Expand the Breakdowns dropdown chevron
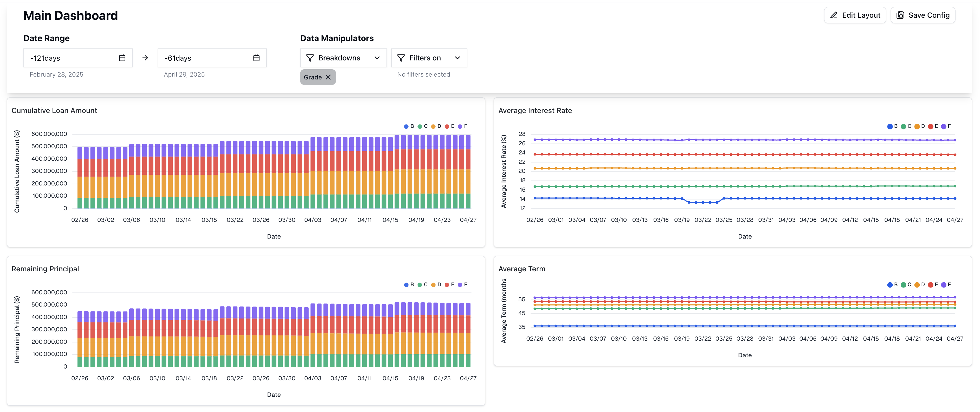This screenshot has height=412, width=980. click(x=377, y=58)
